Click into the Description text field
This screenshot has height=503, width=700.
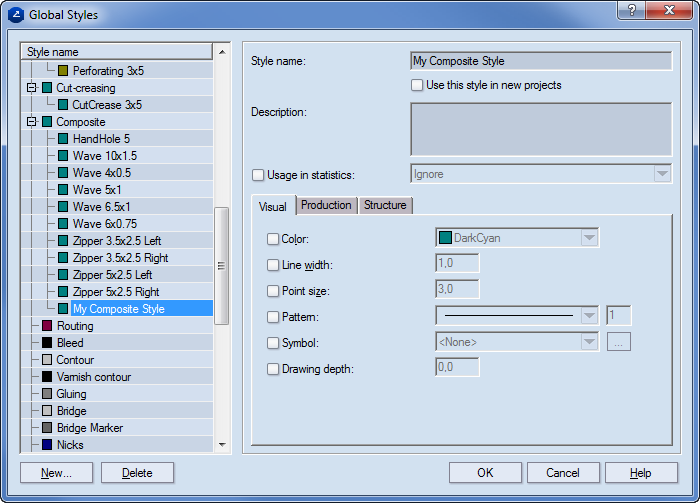click(541, 129)
